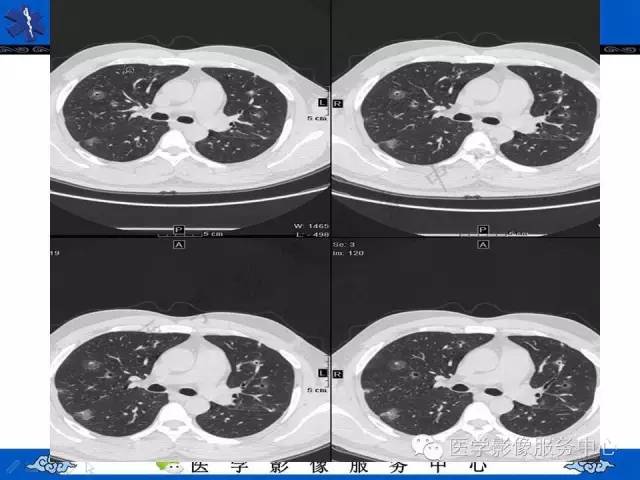Click the 医学影像服务中心 watermark text
Viewport: 640px width, 480px height.
(x=532, y=447)
